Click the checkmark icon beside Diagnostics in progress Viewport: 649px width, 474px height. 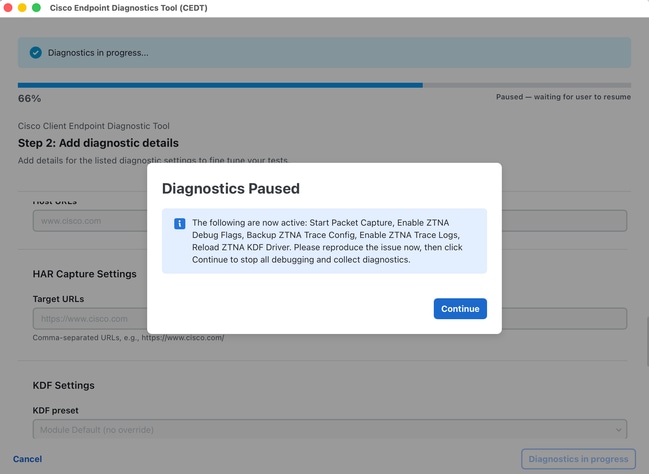(36, 53)
